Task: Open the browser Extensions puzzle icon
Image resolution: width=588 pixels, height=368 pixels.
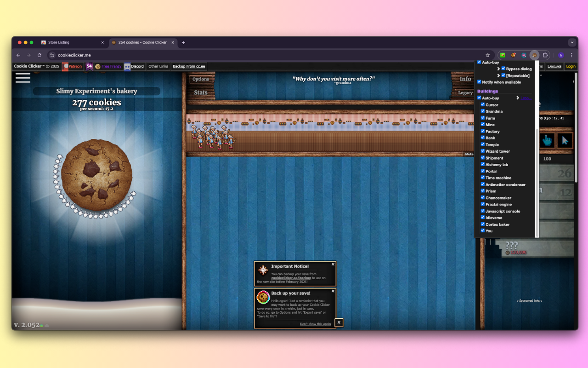Action: (x=545, y=55)
